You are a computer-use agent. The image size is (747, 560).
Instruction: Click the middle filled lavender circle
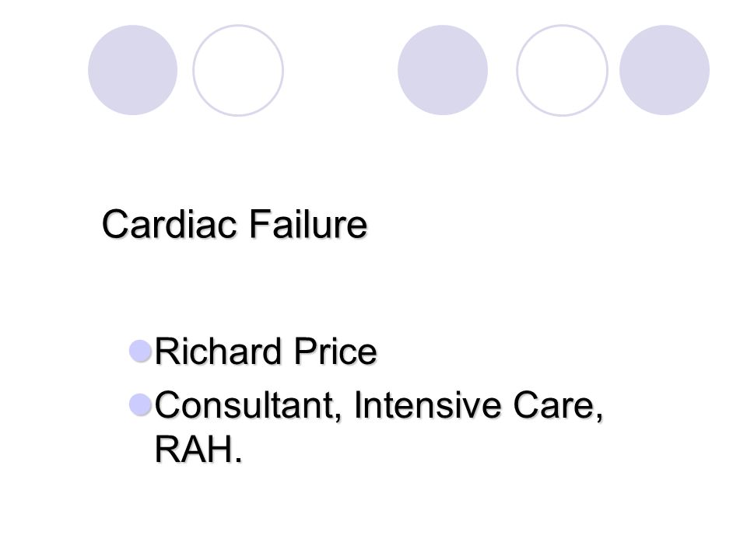tap(443, 70)
